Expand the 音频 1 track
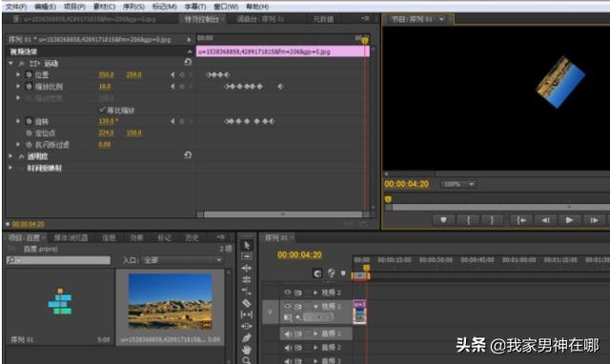This screenshot has width=610, height=364. (315, 334)
